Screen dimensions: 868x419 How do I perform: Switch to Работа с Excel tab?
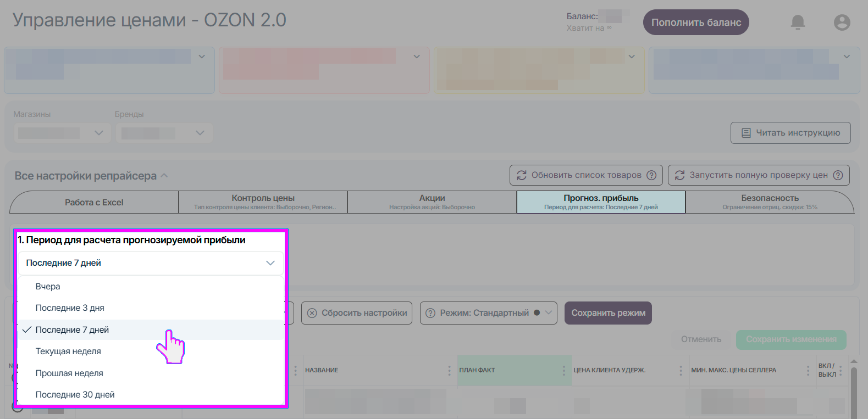point(94,202)
